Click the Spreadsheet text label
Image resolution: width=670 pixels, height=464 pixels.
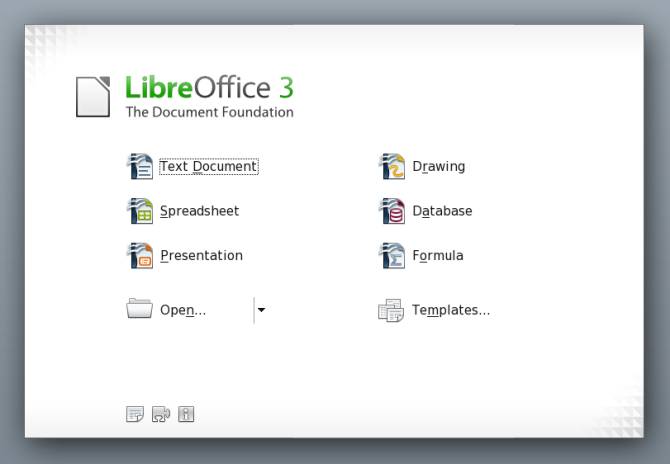[x=200, y=211]
